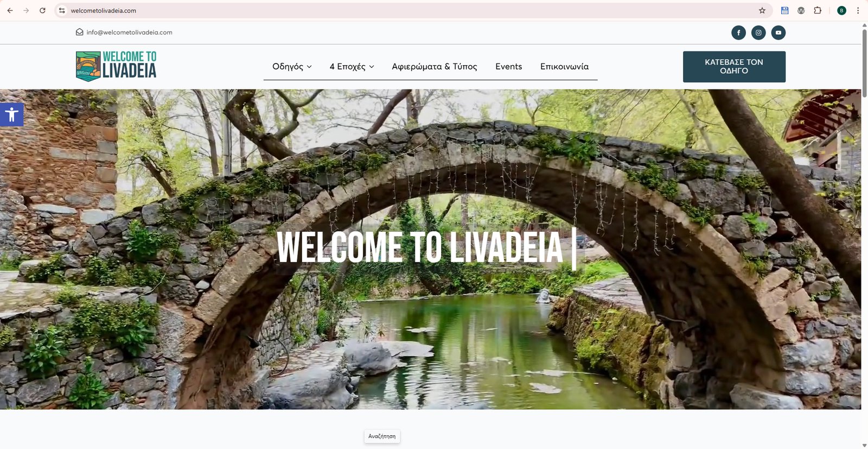This screenshot has width=868, height=449.
Task: Click the site information icon in address bar
Action: click(x=62, y=10)
